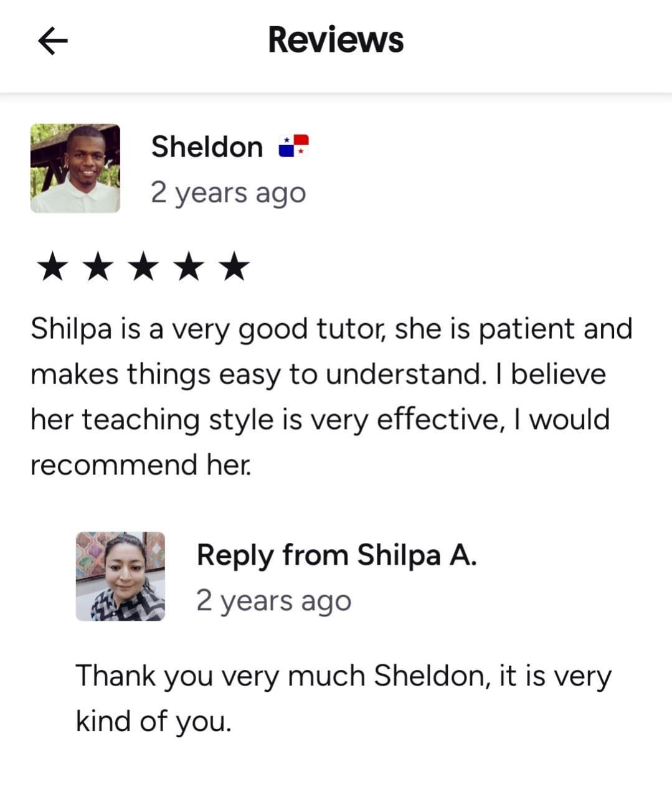Click the reply's 2 years ago timestamp
The image size is (672, 797).
(x=273, y=600)
